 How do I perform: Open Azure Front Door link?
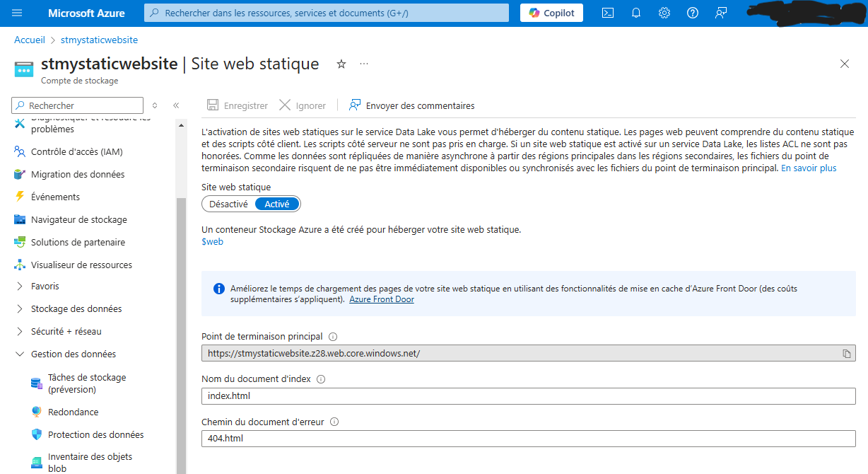pyautogui.click(x=382, y=300)
